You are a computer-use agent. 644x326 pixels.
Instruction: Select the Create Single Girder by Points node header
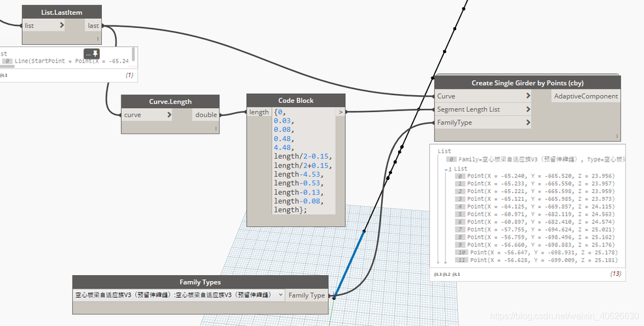click(x=527, y=83)
